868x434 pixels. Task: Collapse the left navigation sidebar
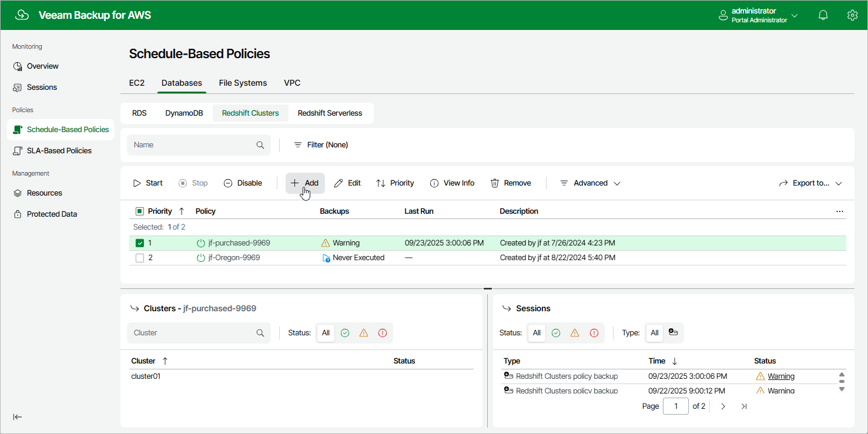coord(18,417)
